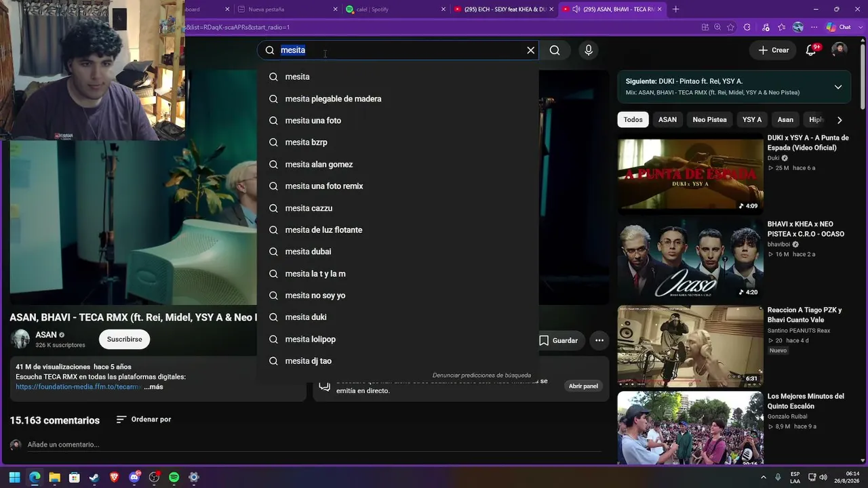This screenshot has height=488, width=868.
Task: Choose suggestion 'mesita una foto remix'
Action: pyautogui.click(x=398, y=186)
